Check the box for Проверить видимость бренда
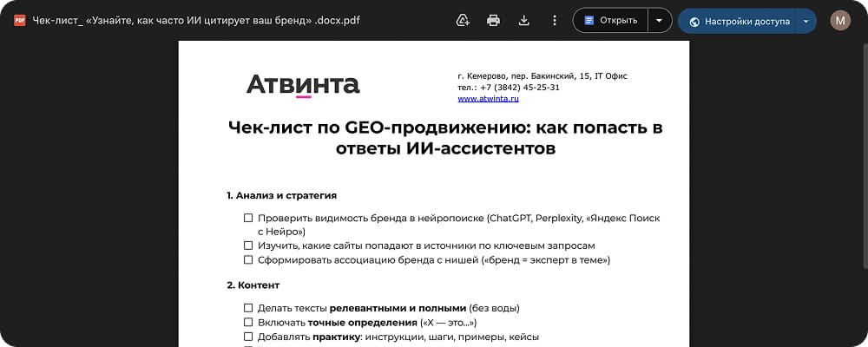The image size is (868, 347). point(248,219)
